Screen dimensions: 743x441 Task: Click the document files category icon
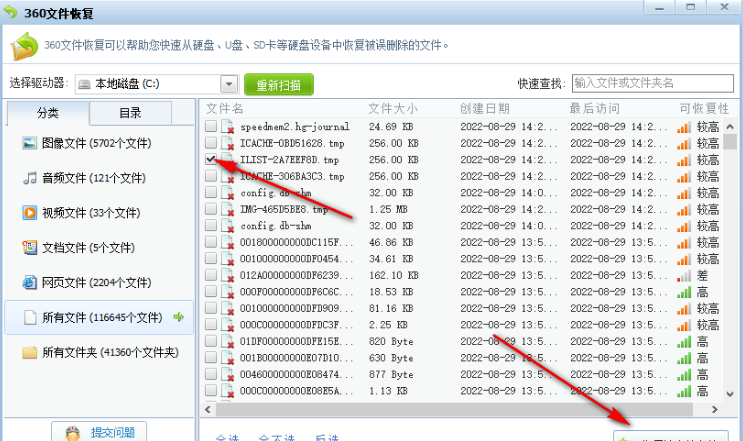30,248
